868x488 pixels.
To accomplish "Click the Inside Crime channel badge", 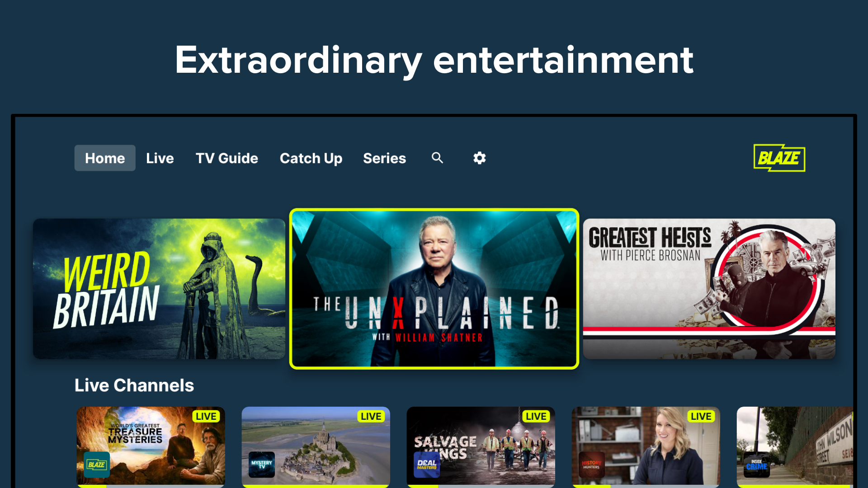I will click(x=756, y=465).
